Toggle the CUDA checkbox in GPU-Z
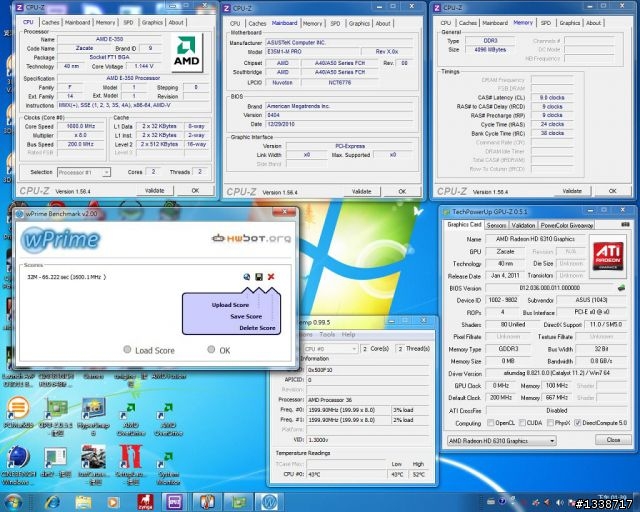Image resolution: width=640 pixels, height=512 pixels. pyautogui.click(x=522, y=423)
